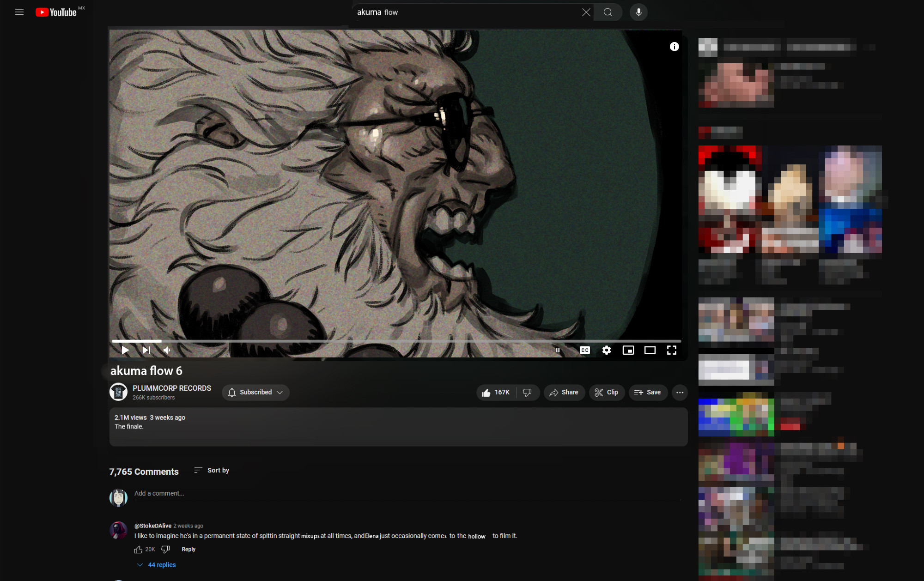
Task: Like the video with 167K likes
Action: tap(496, 392)
